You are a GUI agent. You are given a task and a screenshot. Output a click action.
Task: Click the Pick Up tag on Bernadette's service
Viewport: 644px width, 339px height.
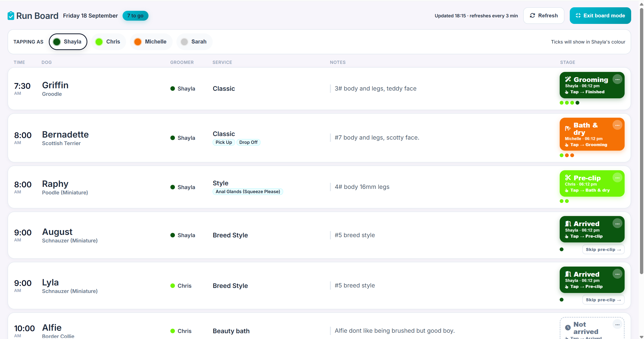[224, 142]
